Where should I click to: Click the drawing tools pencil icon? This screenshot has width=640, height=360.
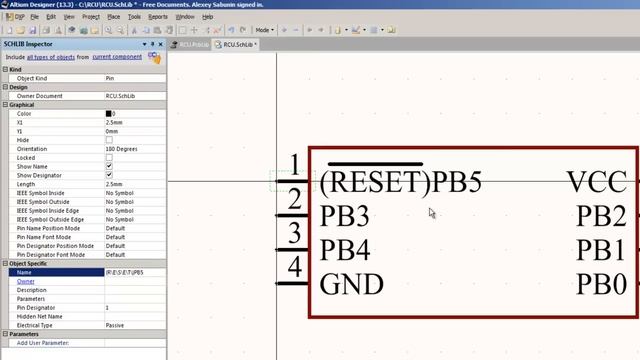click(356, 30)
